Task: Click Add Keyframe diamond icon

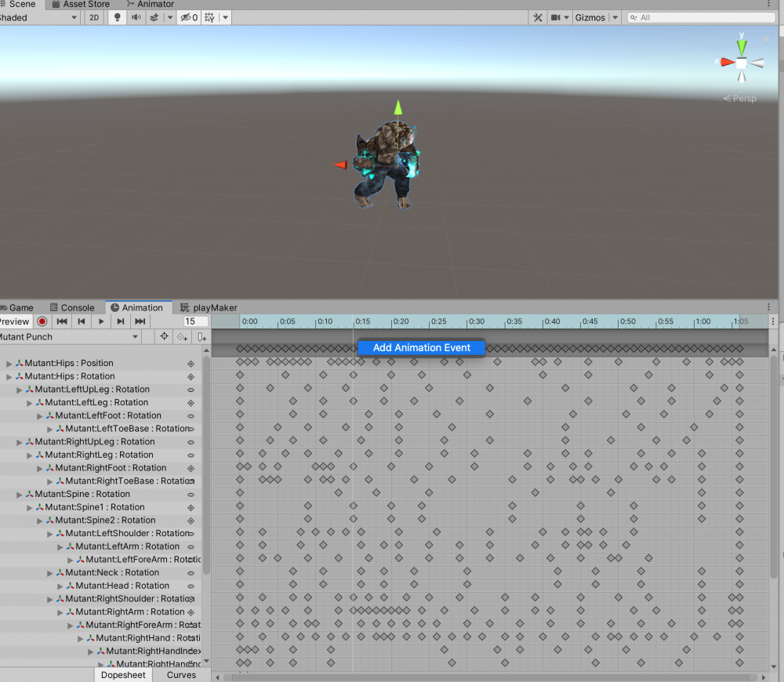Action: [x=183, y=337]
